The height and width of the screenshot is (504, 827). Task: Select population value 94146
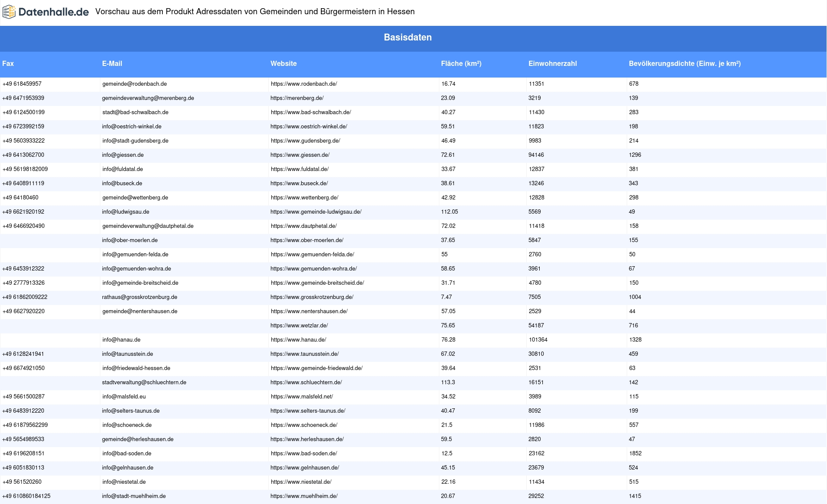(536, 155)
